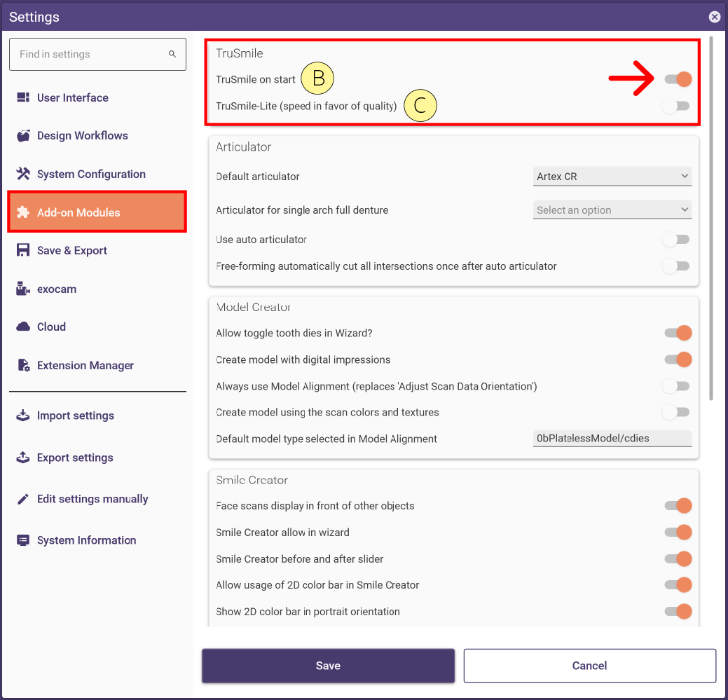The image size is (728, 700).
Task: Turn on Use auto articulator
Action: [676, 240]
